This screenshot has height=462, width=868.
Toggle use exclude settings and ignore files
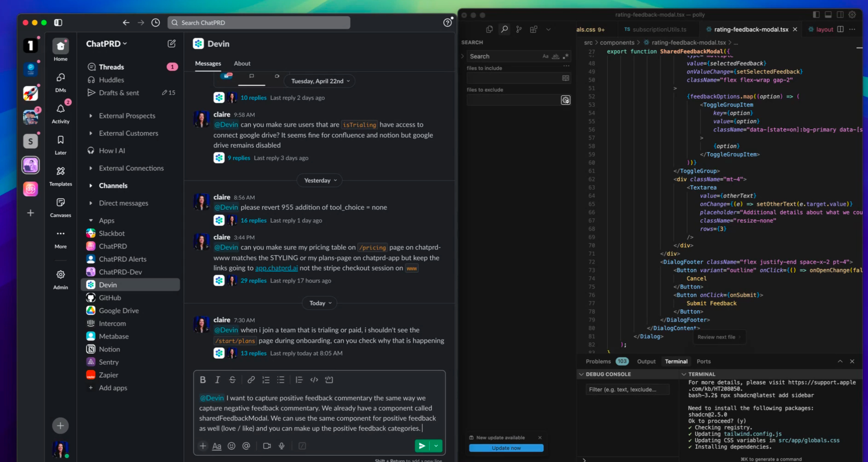(x=565, y=100)
